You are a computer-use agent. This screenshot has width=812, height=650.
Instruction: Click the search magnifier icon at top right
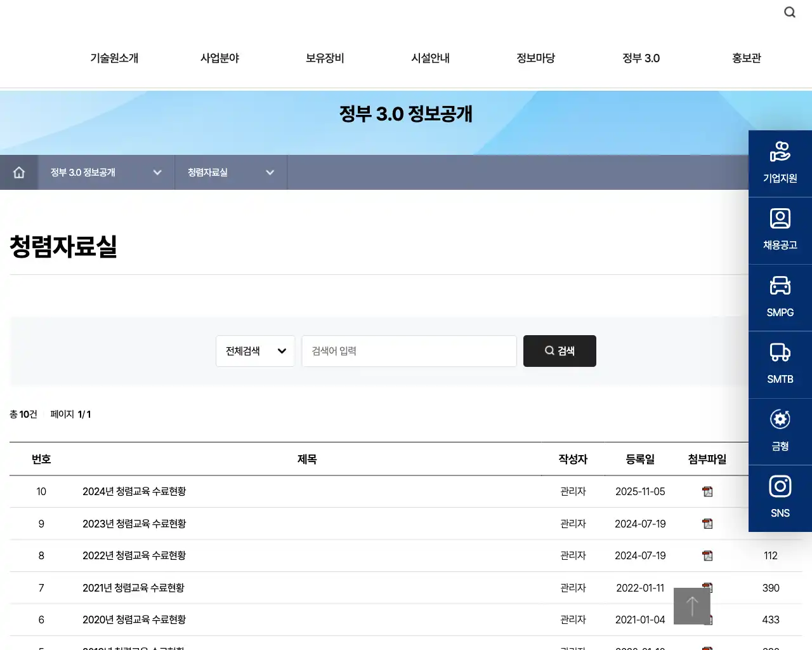(789, 12)
